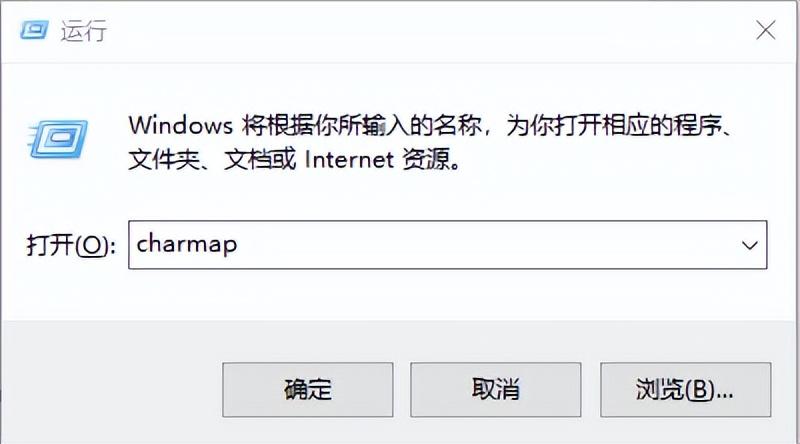Click the large Run program icon
Viewport: 800px width, 444px height.
tap(58, 139)
